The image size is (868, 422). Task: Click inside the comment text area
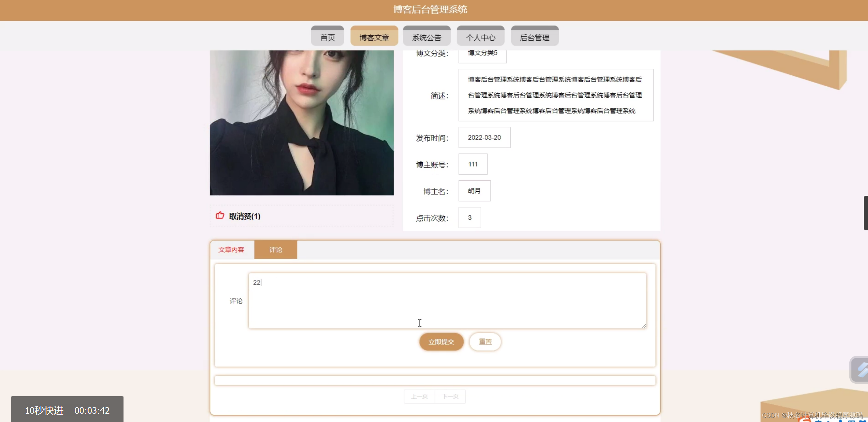pos(447,300)
